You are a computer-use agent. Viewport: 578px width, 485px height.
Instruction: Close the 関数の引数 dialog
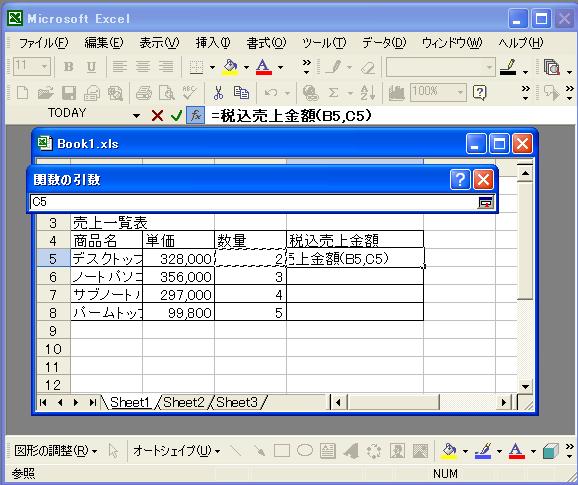coord(483,180)
